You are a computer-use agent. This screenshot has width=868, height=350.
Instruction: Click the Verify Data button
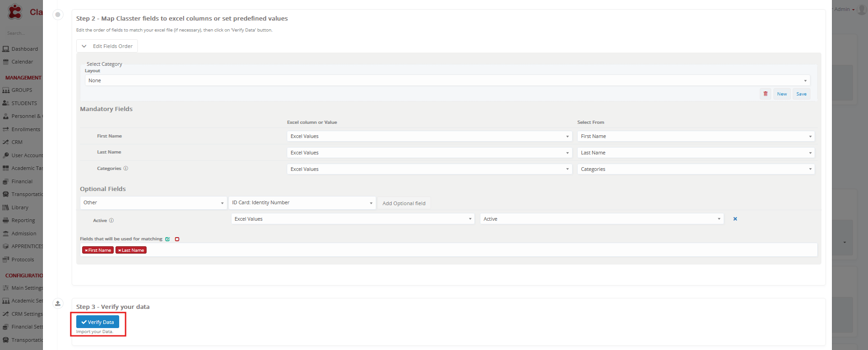point(98,322)
